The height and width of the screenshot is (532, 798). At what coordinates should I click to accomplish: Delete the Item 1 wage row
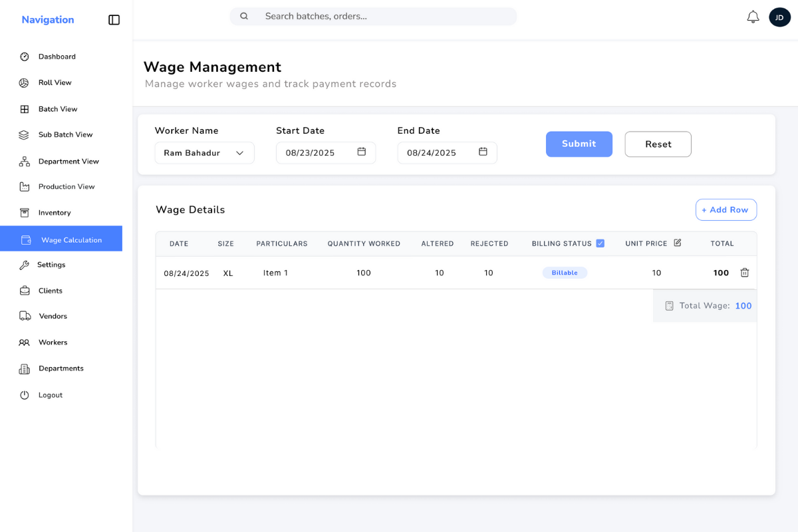tap(745, 273)
